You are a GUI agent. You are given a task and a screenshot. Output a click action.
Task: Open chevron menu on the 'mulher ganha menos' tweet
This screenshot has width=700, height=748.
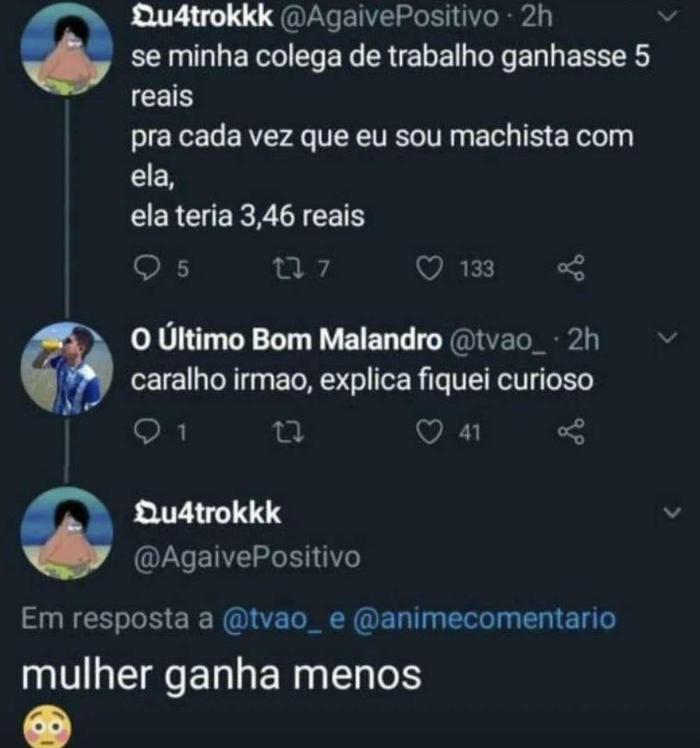tap(672, 513)
